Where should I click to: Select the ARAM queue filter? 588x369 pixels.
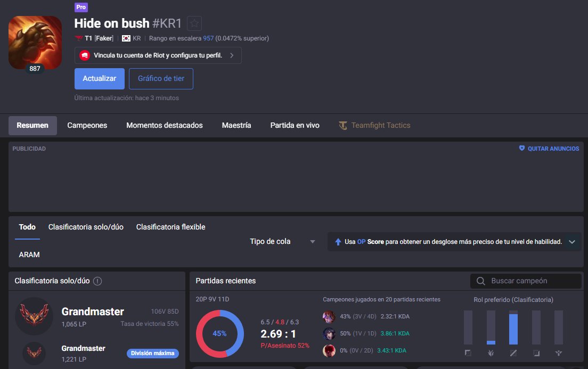click(x=29, y=255)
